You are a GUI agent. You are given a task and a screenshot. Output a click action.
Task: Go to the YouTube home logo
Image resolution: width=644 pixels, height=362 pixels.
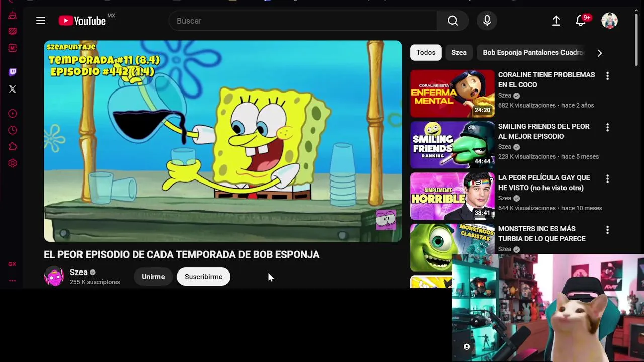point(82,21)
